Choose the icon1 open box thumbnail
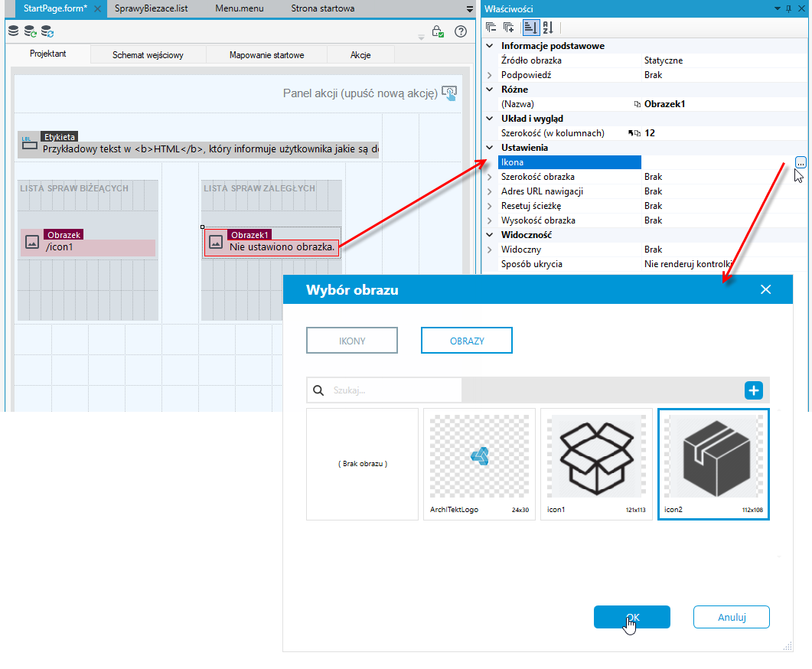The width and height of the screenshot is (812, 669). pos(597,464)
